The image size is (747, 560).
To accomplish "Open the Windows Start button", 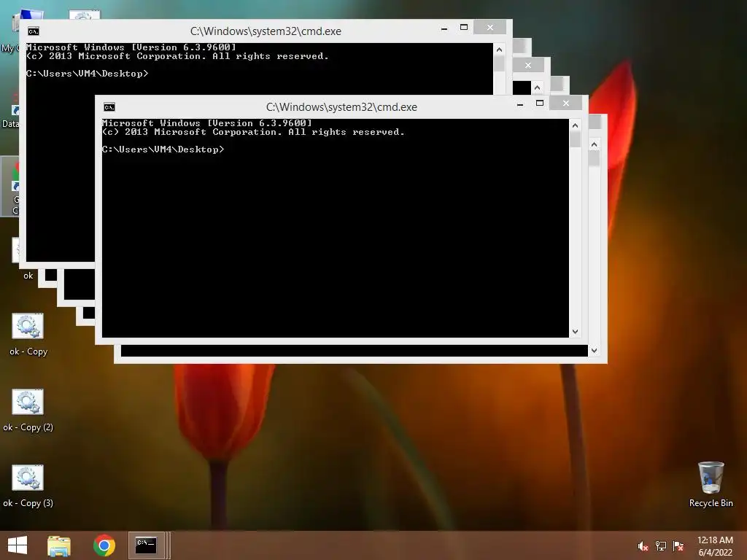I will pyautogui.click(x=18, y=545).
